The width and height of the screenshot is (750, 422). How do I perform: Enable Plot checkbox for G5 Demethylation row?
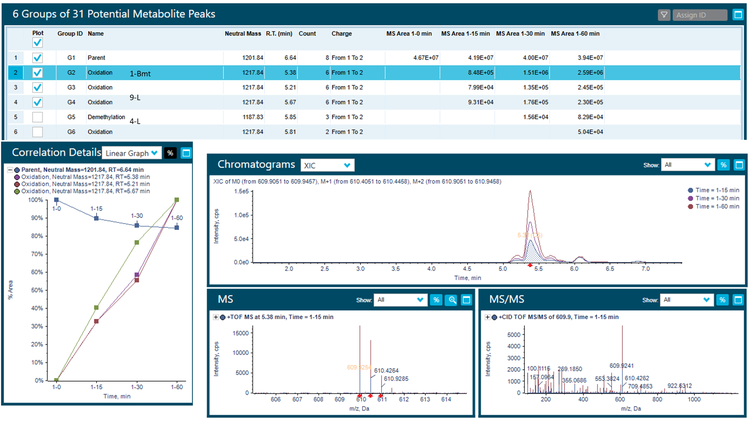coord(37,117)
